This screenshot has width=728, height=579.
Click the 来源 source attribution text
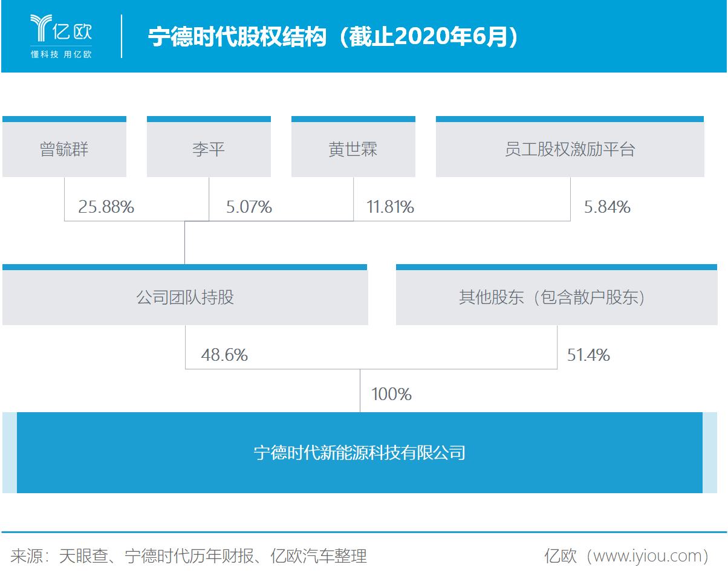tap(187, 556)
